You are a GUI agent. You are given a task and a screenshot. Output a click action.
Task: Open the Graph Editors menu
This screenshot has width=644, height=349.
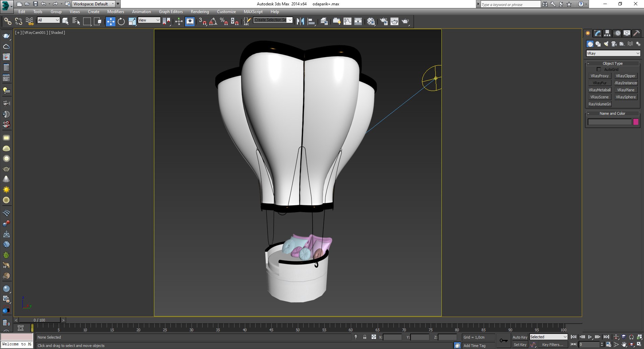tap(171, 12)
